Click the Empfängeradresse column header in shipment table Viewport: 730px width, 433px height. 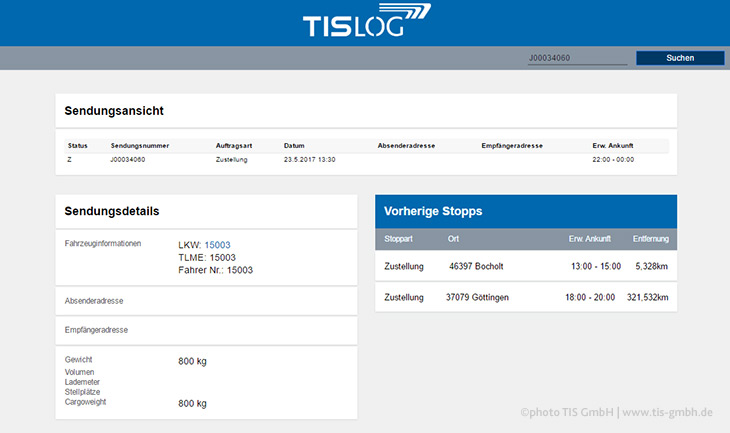(512, 146)
